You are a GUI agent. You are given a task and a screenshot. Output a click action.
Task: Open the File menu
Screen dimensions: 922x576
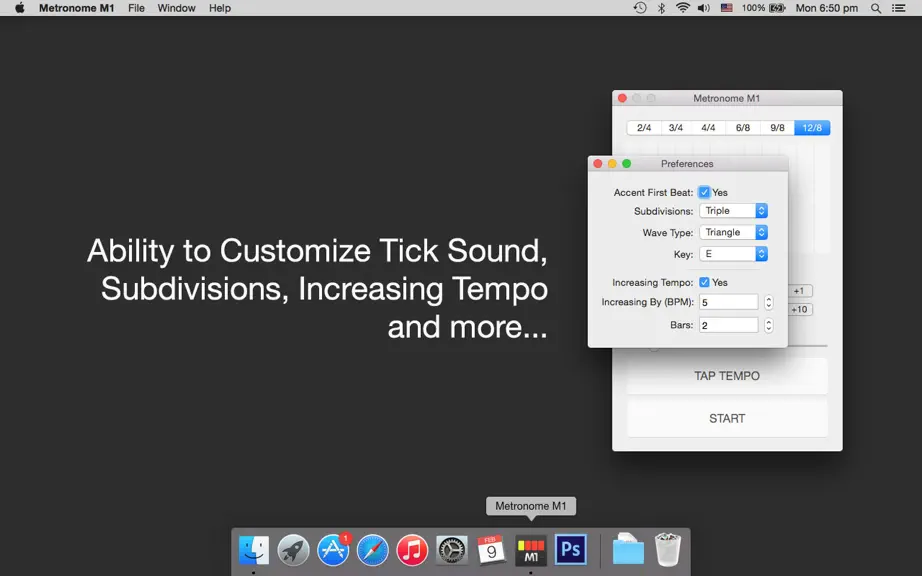point(136,8)
